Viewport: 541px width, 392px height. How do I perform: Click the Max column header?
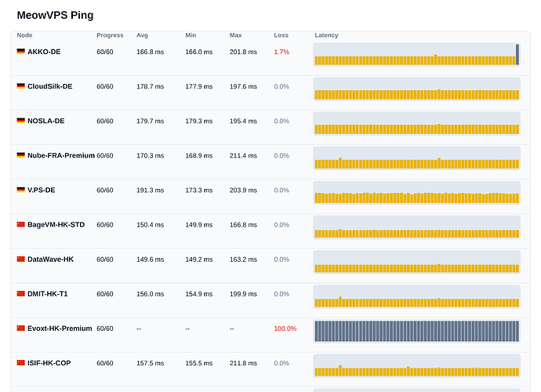pyautogui.click(x=236, y=35)
